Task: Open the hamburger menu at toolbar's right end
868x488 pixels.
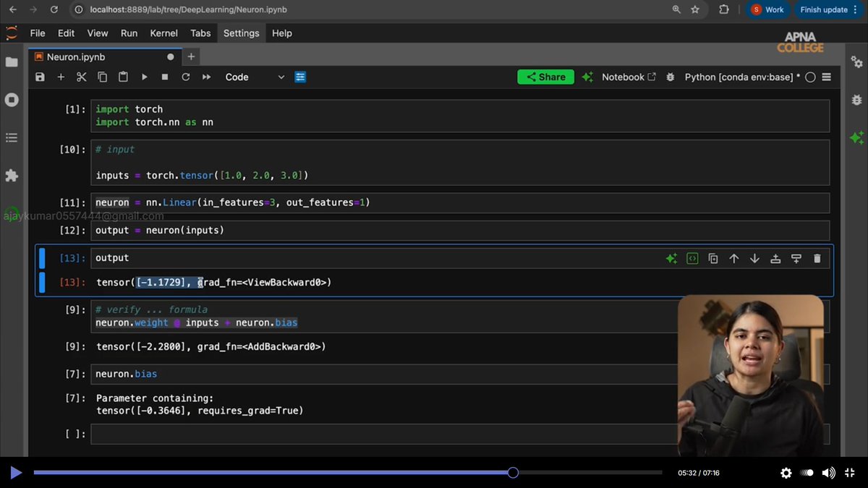Action: [x=827, y=77]
